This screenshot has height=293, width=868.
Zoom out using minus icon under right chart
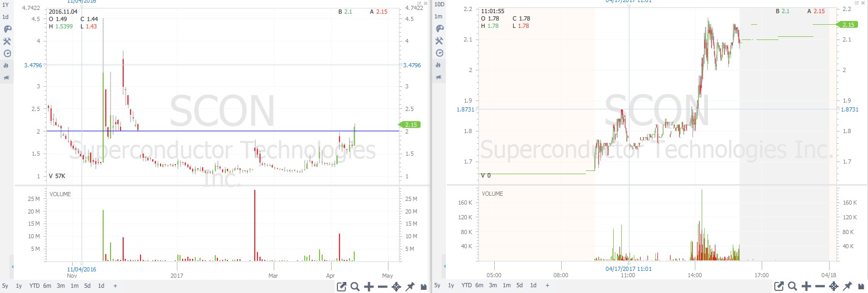click(820, 287)
